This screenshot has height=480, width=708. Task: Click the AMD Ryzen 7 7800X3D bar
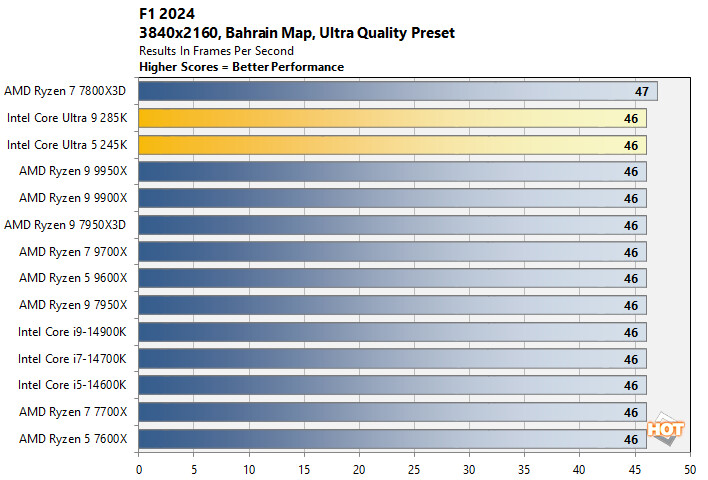[398, 91]
